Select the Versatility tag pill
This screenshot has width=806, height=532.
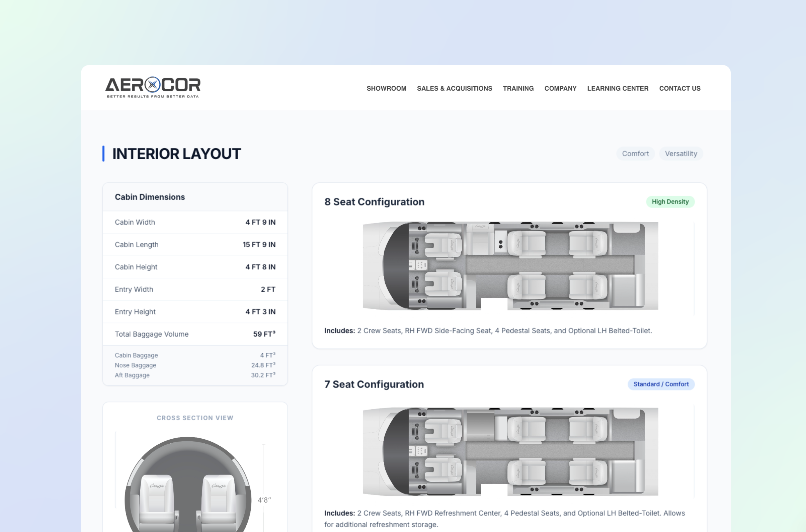click(681, 154)
